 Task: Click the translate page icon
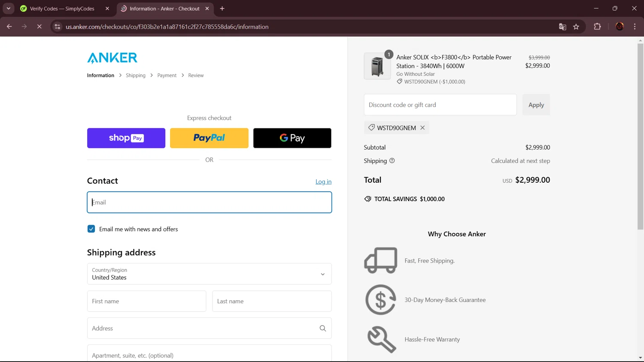coord(562,27)
